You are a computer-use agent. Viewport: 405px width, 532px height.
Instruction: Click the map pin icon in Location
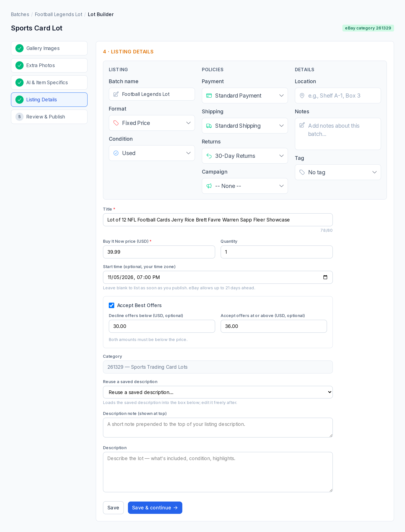pos(302,96)
